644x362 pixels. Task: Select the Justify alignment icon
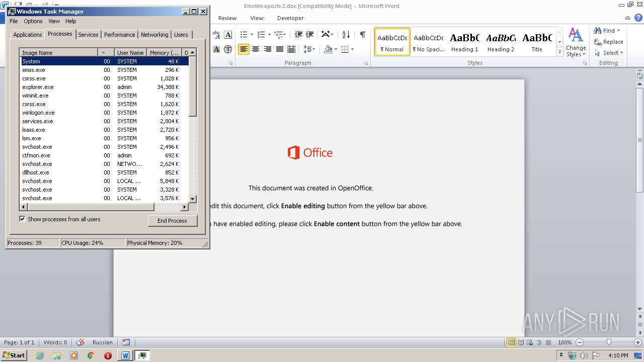click(280, 49)
